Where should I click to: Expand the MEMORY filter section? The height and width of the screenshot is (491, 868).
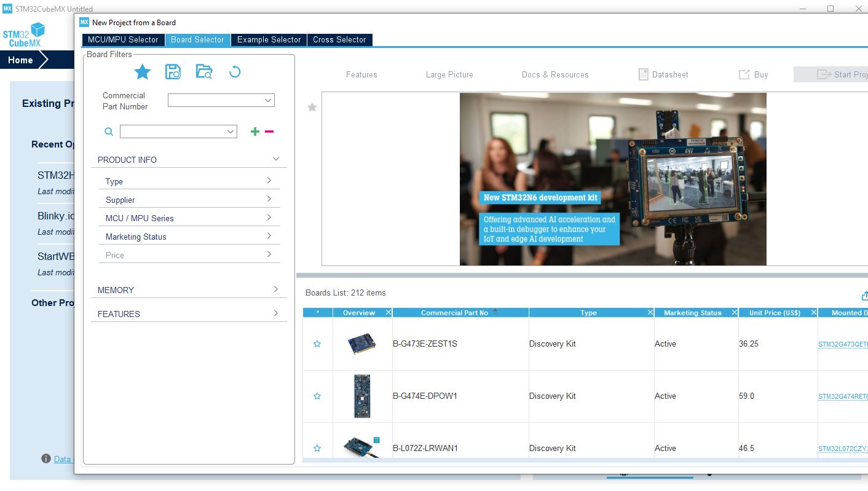click(x=189, y=290)
